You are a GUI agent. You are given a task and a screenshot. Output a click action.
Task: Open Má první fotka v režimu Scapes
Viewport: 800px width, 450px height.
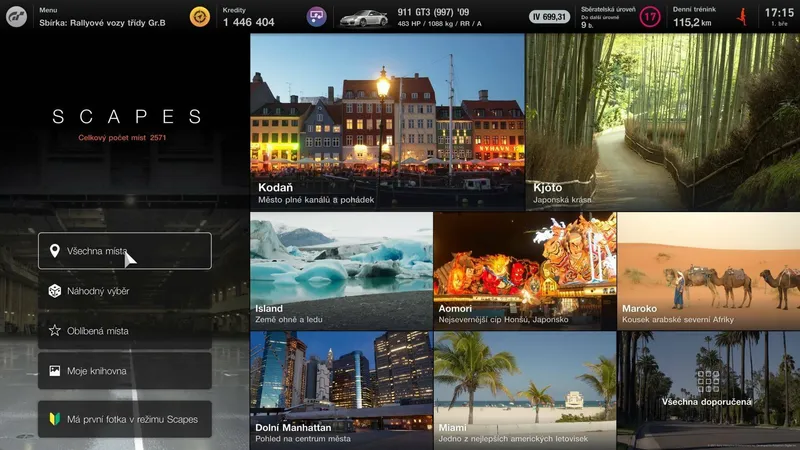click(125, 419)
